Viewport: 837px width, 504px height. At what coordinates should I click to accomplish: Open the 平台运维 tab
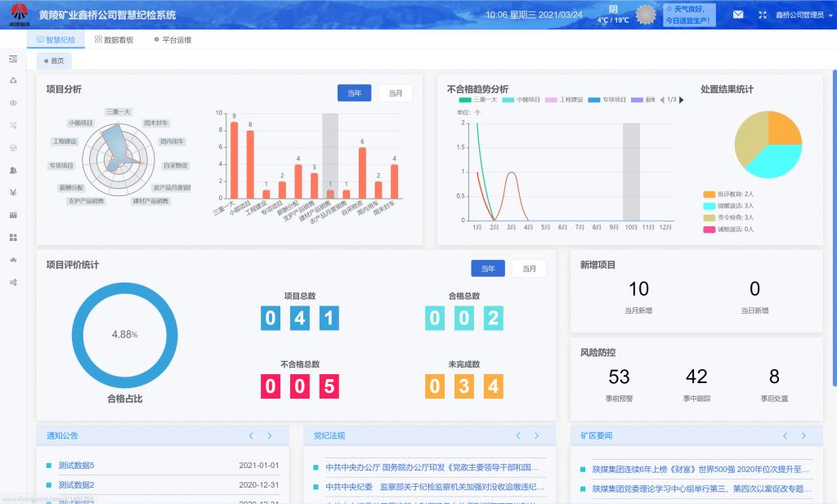[172, 39]
